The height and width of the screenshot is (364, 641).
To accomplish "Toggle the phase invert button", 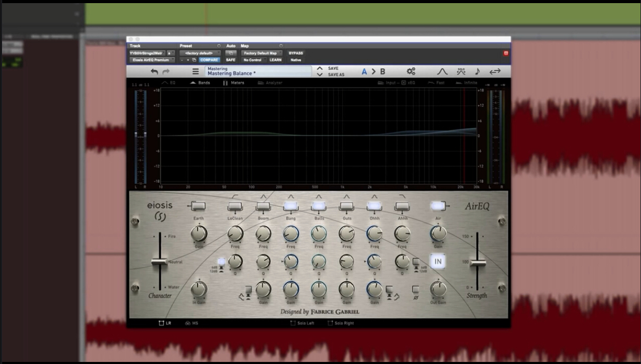I will (x=415, y=290).
